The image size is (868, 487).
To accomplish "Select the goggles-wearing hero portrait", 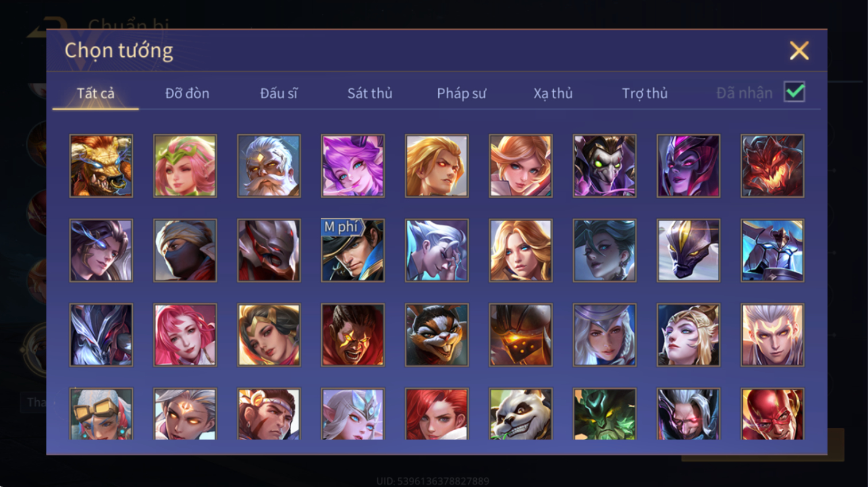I will point(101,414).
